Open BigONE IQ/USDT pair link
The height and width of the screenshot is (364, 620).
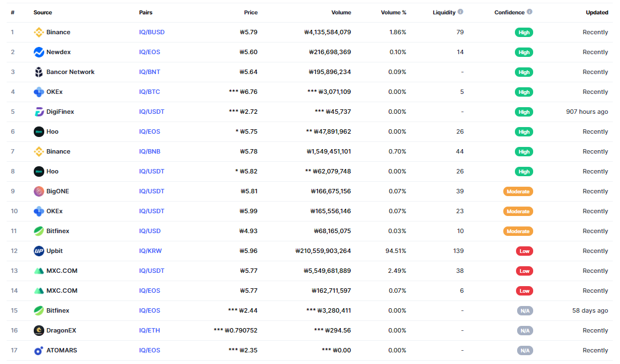pyautogui.click(x=152, y=192)
